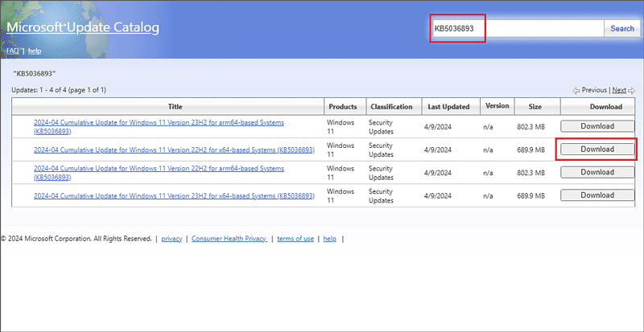Viewport: 644px width, 332px height.
Task: Sort results by Title column header
Action: (x=175, y=107)
